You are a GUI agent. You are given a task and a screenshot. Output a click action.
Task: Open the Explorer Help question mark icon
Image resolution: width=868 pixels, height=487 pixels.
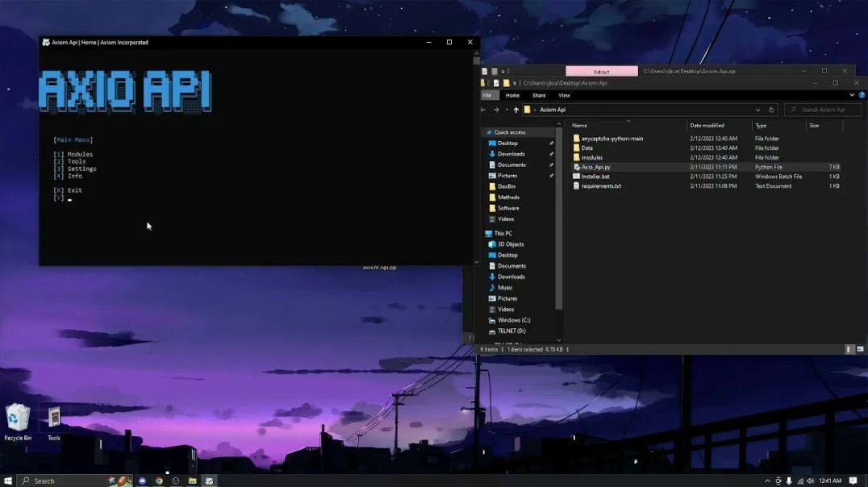(x=862, y=95)
